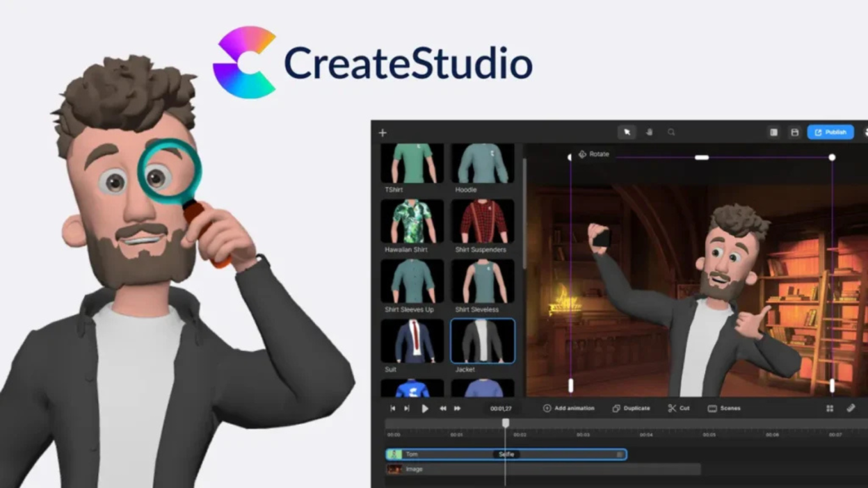This screenshot has width=868, height=488.
Task: Pick the Shirt Sleveless outfit
Action: (483, 282)
